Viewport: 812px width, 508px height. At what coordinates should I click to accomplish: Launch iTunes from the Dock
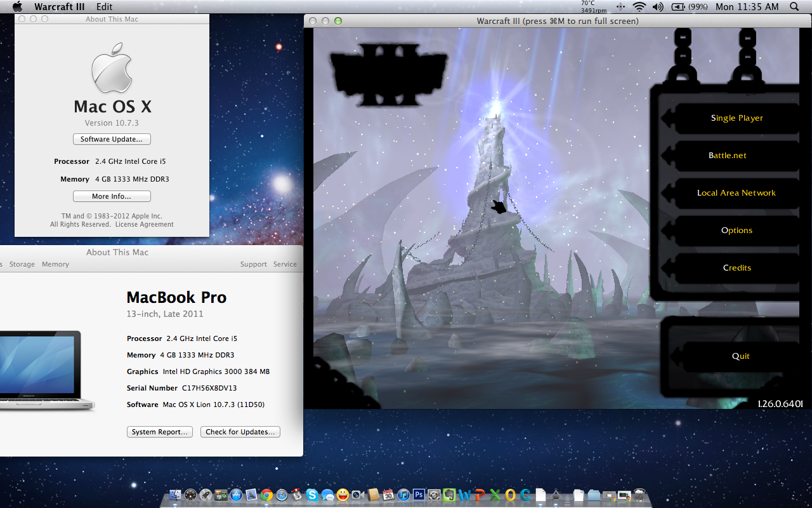(x=403, y=495)
